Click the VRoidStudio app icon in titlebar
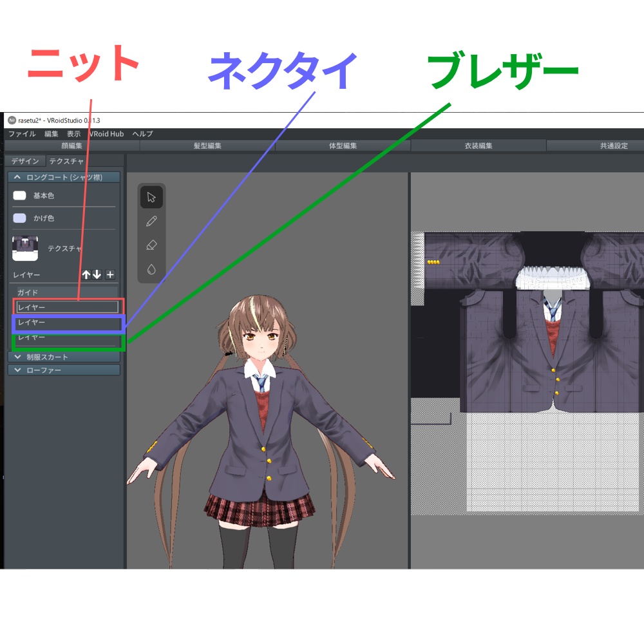The height and width of the screenshot is (644, 644). 10,119
